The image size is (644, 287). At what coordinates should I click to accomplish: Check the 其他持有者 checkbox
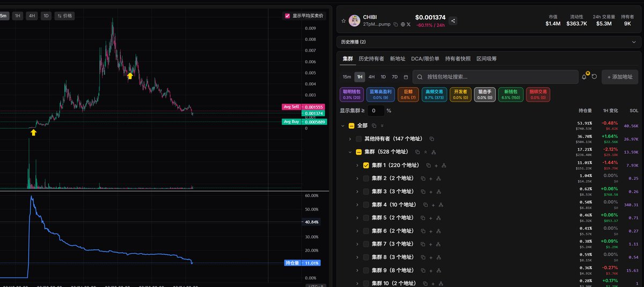(359, 139)
